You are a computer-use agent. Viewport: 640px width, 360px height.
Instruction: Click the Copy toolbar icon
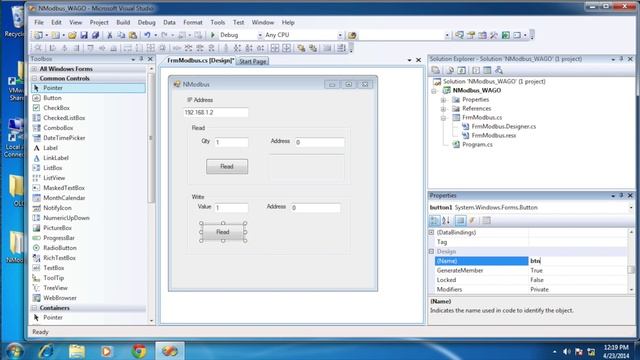coord(121,36)
